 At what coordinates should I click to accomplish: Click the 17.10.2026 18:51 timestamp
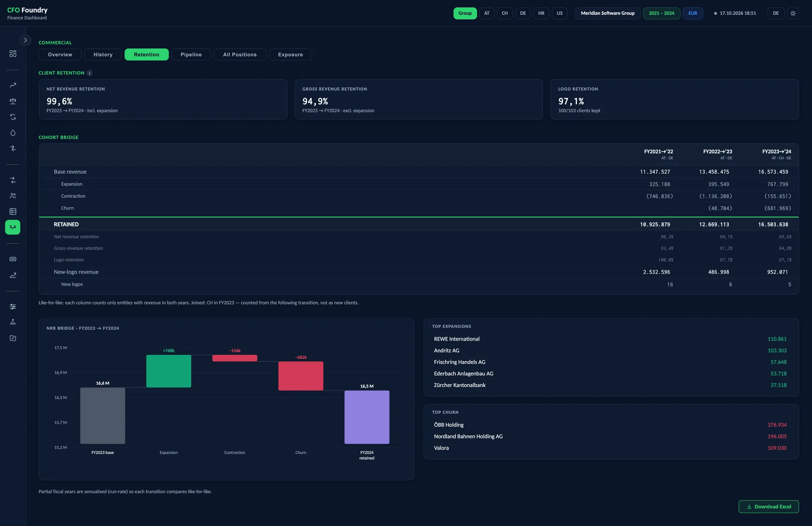737,13
